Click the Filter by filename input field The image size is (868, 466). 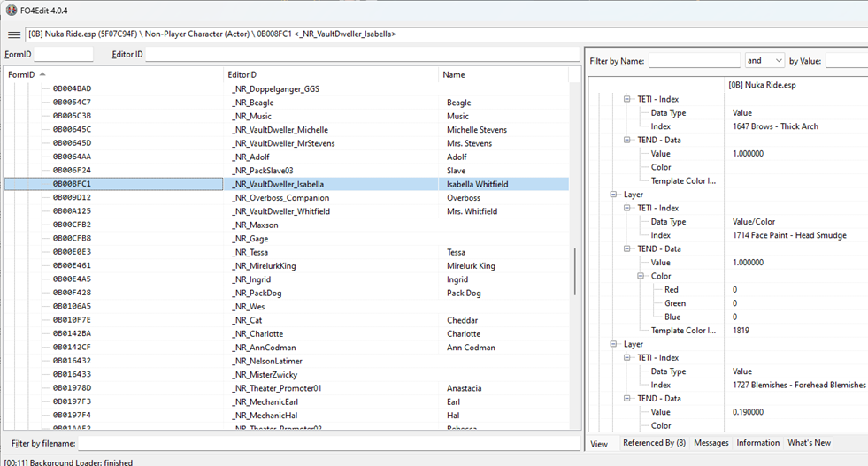click(x=329, y=443)
